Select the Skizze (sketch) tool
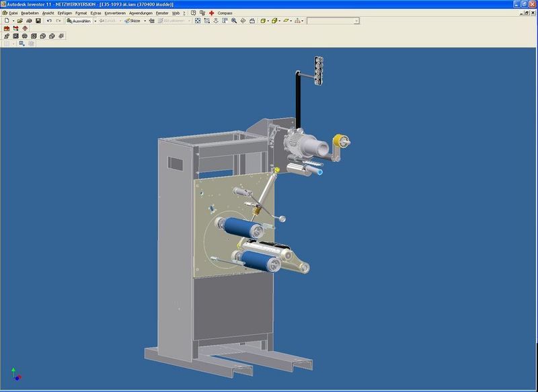This screenshot has width=538, height=392. point(132,22)
